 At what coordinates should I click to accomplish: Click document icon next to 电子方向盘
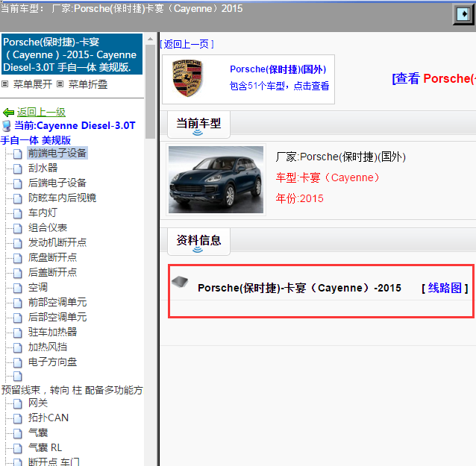[18, 362]
